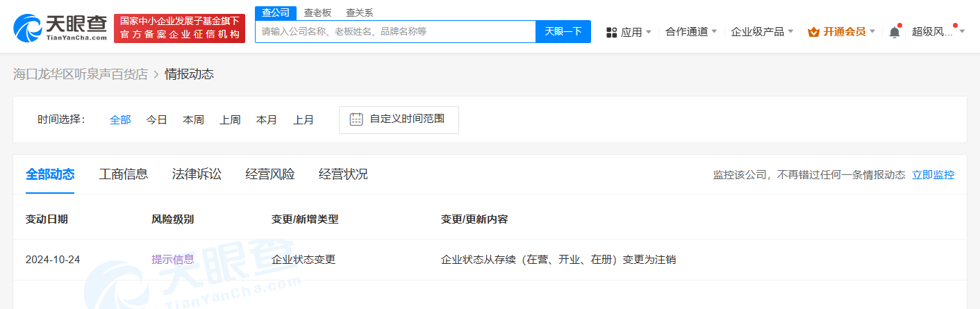
Task: Click the 立即监控 link
Action: [933, 175]
